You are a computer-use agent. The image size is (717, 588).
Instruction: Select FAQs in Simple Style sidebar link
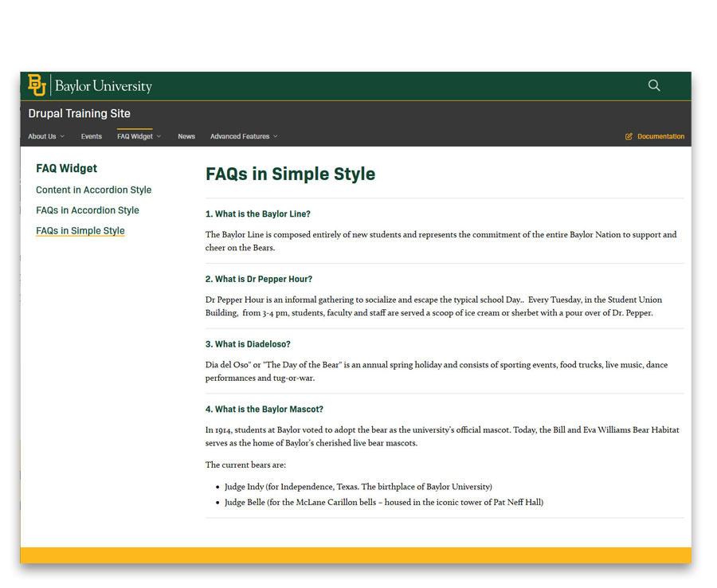click(80, 231)
